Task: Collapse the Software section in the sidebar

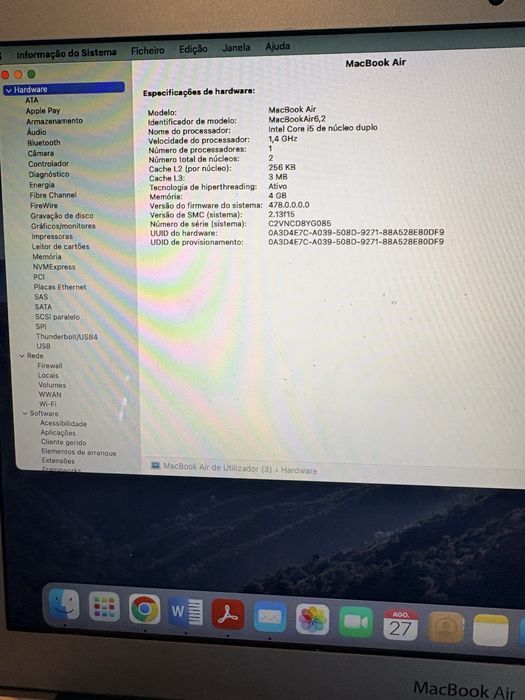Action: 25,413
